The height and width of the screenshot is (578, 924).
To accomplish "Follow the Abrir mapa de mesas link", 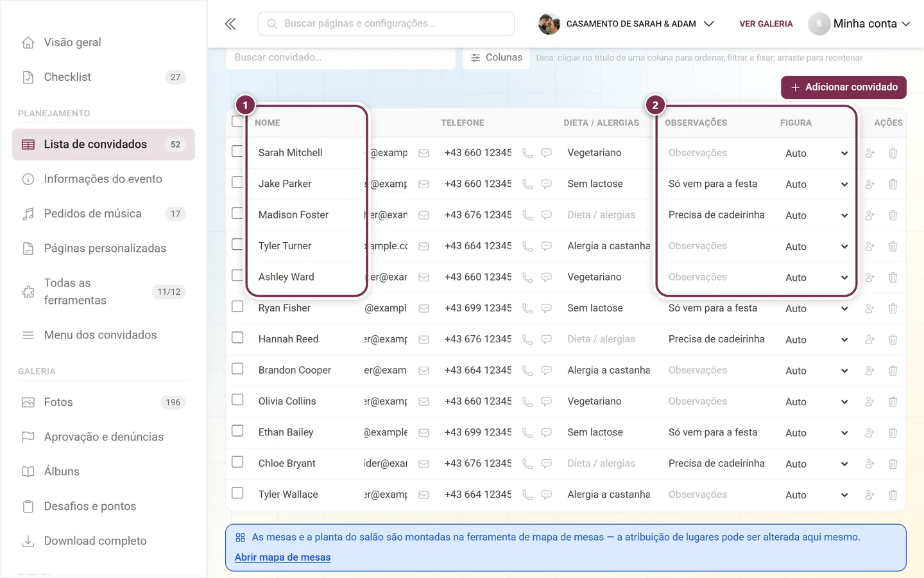I will (282, 557).
